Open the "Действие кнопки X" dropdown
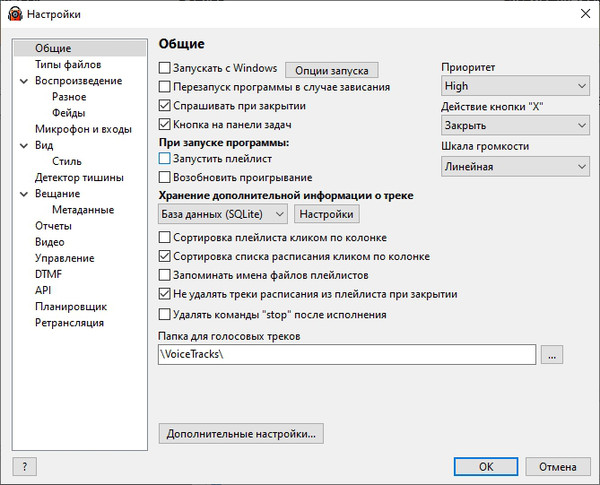Viewport: 600px width, 485px height. 514,126
